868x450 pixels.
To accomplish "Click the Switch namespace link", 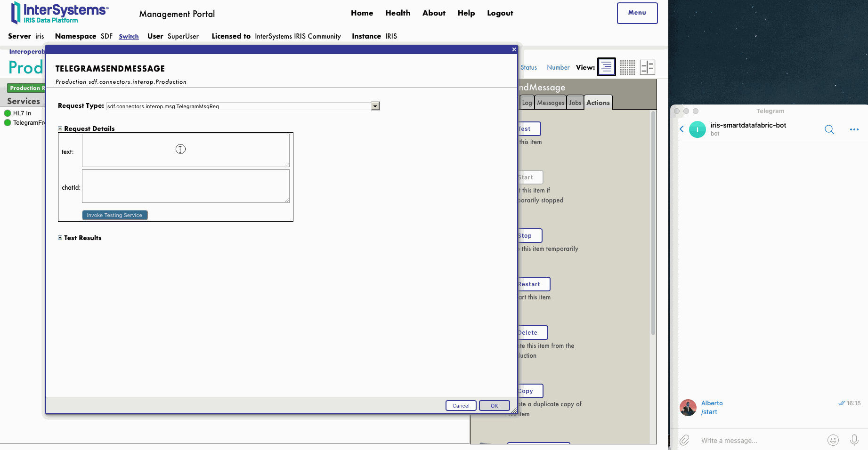I will [129, 36].
